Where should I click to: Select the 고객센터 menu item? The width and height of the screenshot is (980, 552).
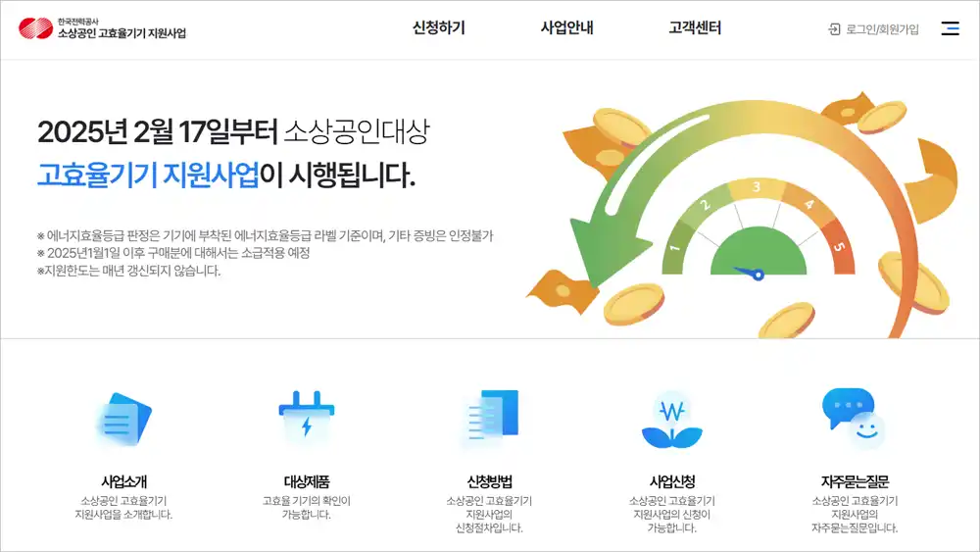695,28
